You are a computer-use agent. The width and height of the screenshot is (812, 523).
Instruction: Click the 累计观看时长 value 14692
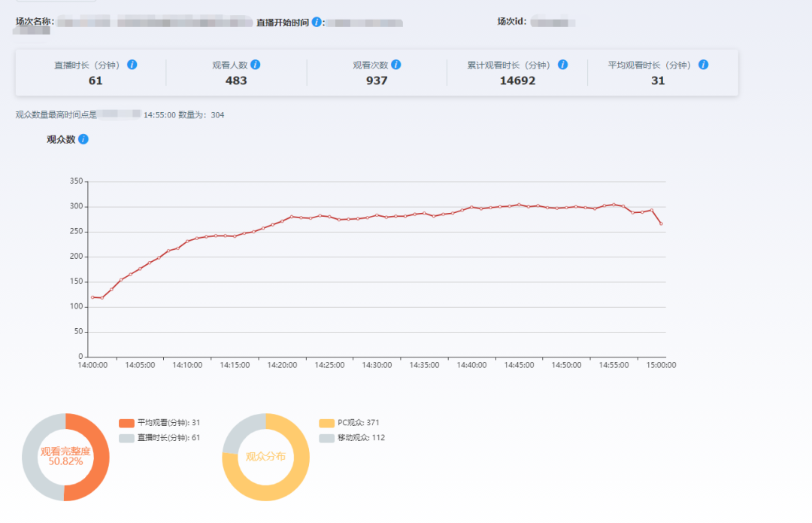(x=517, y=81)
